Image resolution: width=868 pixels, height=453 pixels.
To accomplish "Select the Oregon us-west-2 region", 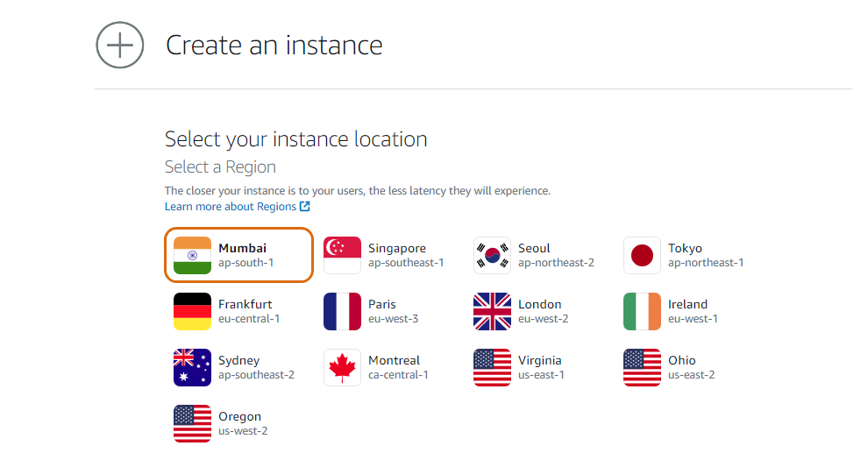I will [241, 423].
